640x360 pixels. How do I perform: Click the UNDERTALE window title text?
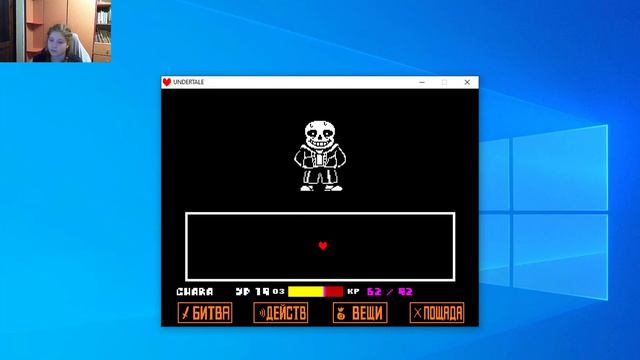click(189, 82)
